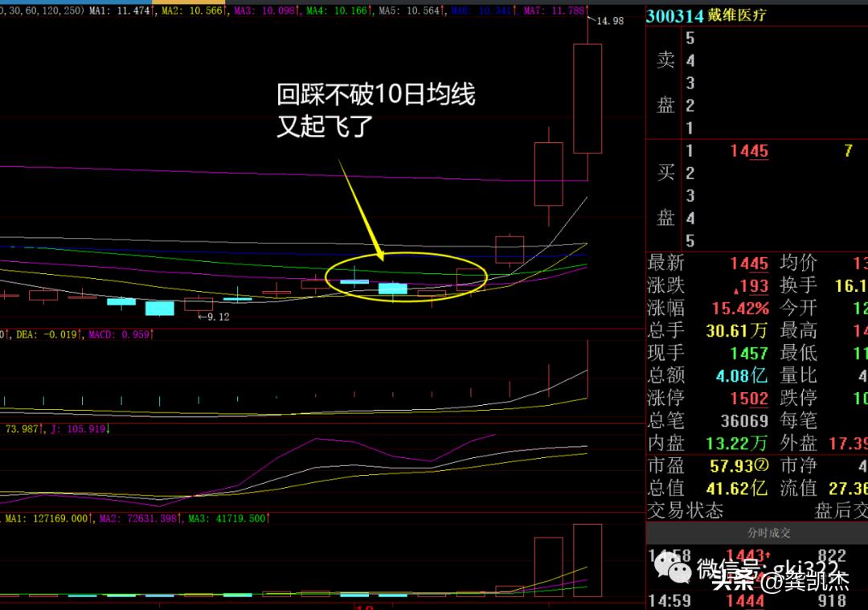Click the 量比 label
This screenshot has width=868, height=610.
pos(798,375)
